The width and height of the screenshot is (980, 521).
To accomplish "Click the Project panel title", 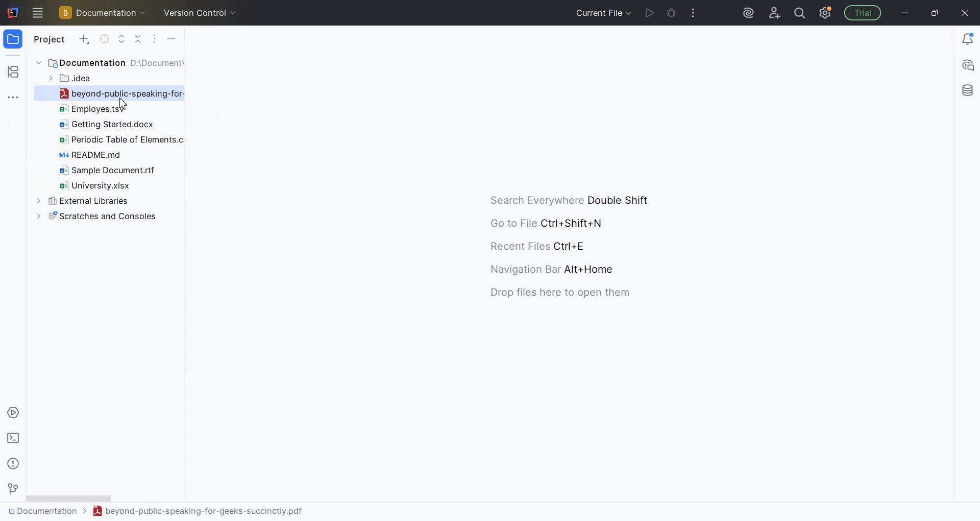I will (50, 40).
